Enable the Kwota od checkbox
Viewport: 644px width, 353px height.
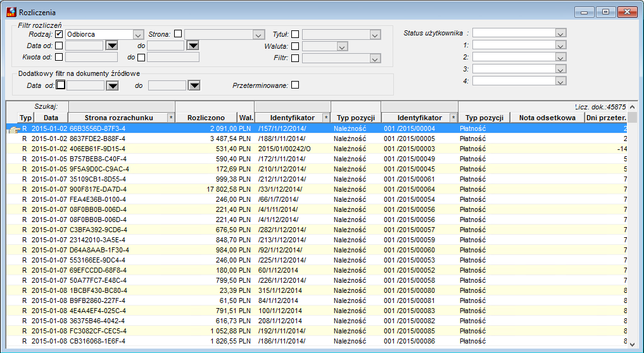(x=59, y=57)
